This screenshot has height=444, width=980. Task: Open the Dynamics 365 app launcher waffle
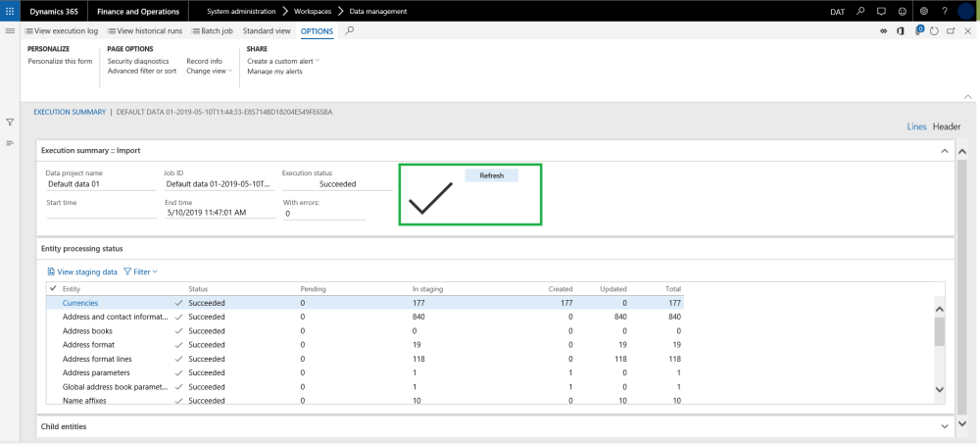pyautogui.click(x=10, y=11)
